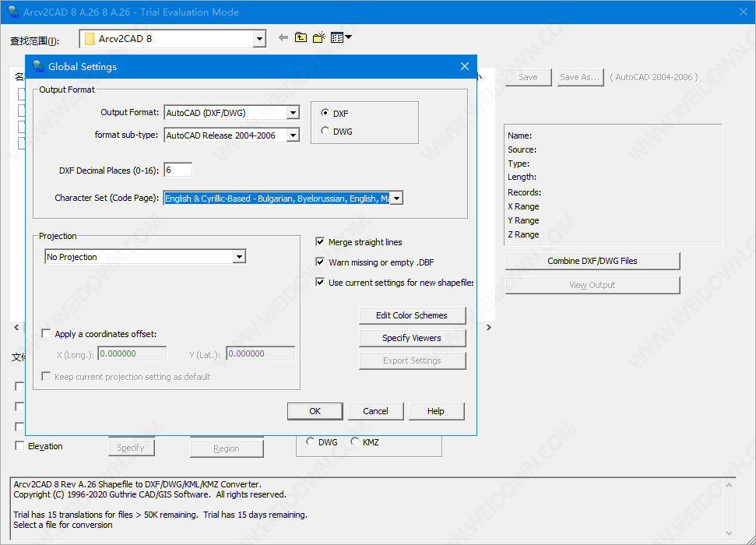
Task: Create a new folder
Action: tap(318, 37)
